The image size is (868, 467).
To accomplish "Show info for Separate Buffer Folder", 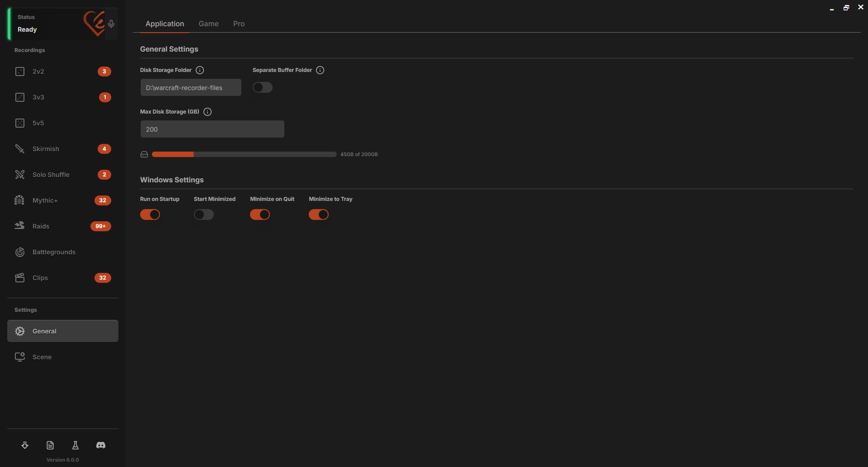I will pyautogui.click(x=320, y=70).
